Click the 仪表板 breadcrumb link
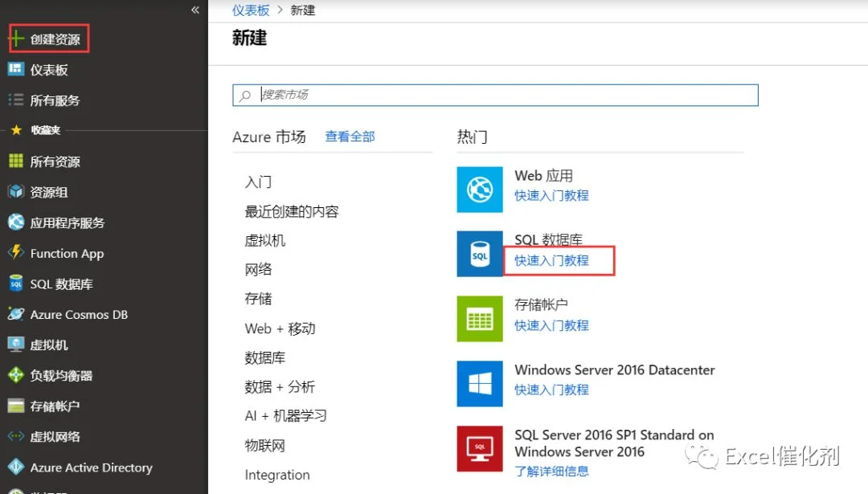868x494 pixels. point(251,10)
